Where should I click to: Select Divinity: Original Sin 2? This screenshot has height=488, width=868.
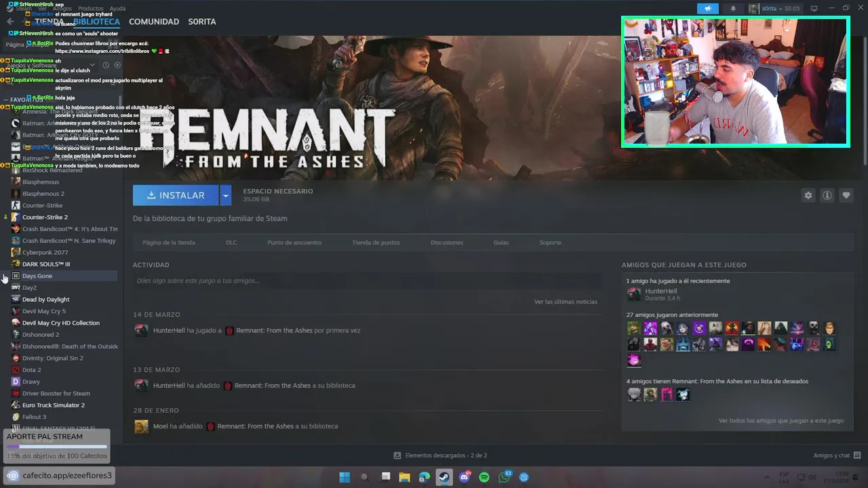pos(64,358)
